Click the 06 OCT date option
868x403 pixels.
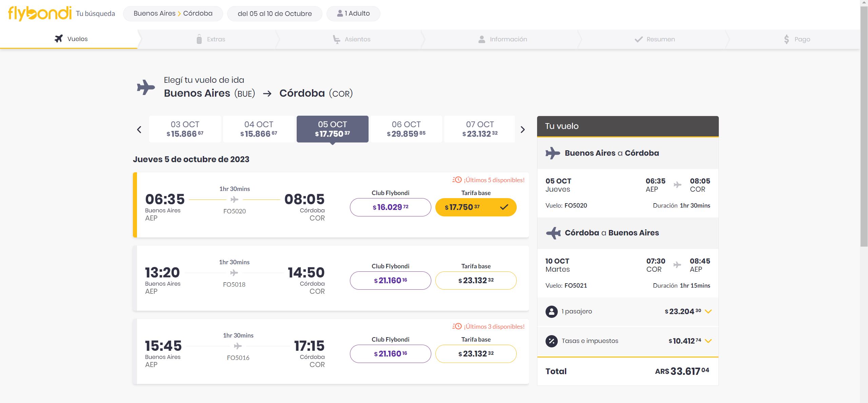(x=406, y=129)
